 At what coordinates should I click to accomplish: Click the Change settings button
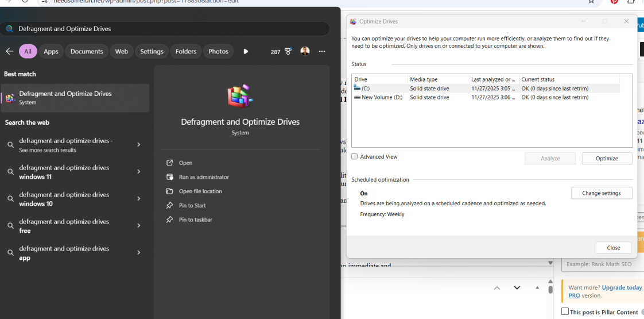(602, 193)
